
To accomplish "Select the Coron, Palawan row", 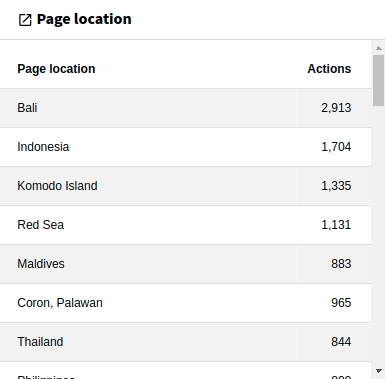I will pos(185,303).
